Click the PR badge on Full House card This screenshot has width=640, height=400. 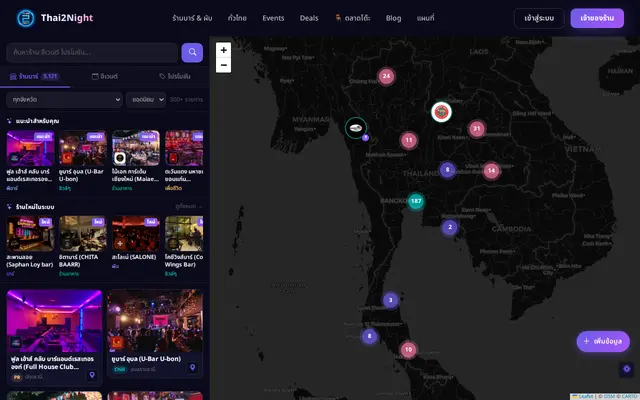pyautogui.click(x=17, y=377)
